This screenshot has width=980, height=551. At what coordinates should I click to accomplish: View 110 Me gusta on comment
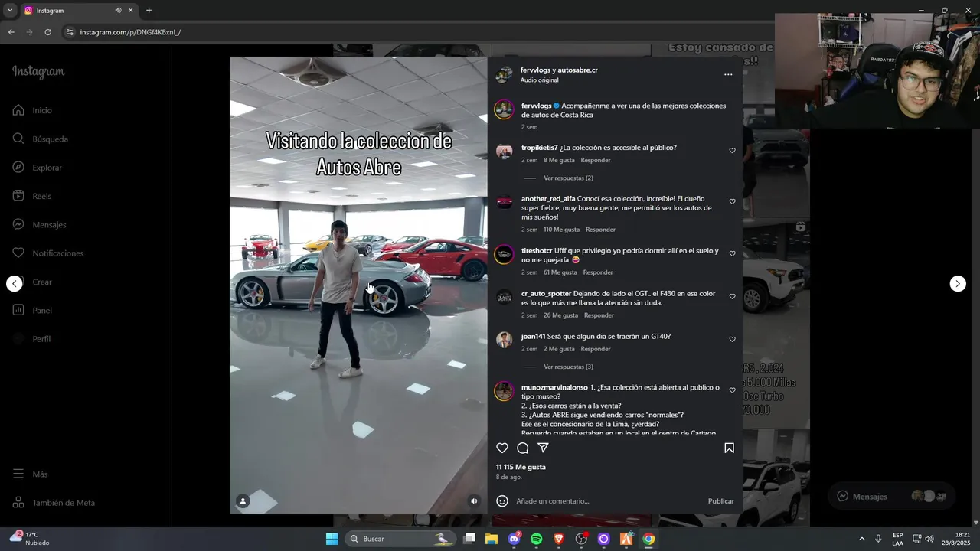(x=561, y=230)
